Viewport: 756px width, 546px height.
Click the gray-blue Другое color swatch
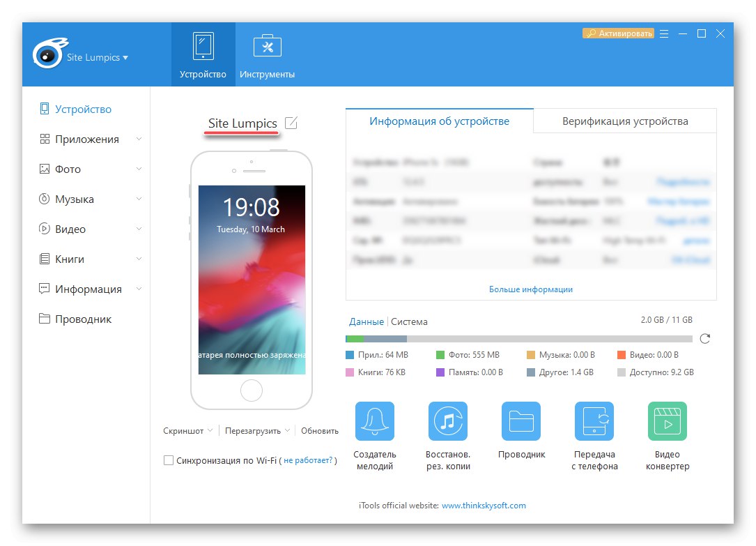(531, 372)
